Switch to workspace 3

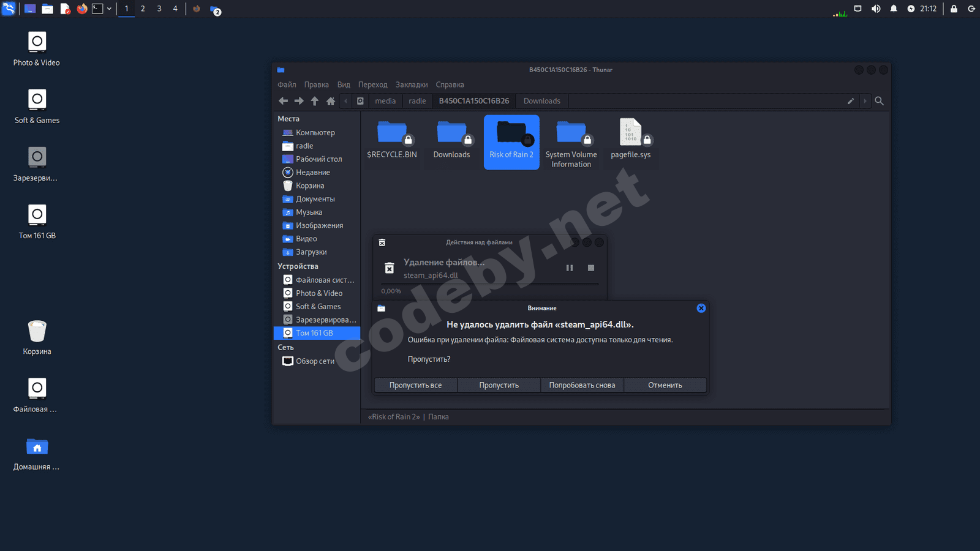point(159,9)
